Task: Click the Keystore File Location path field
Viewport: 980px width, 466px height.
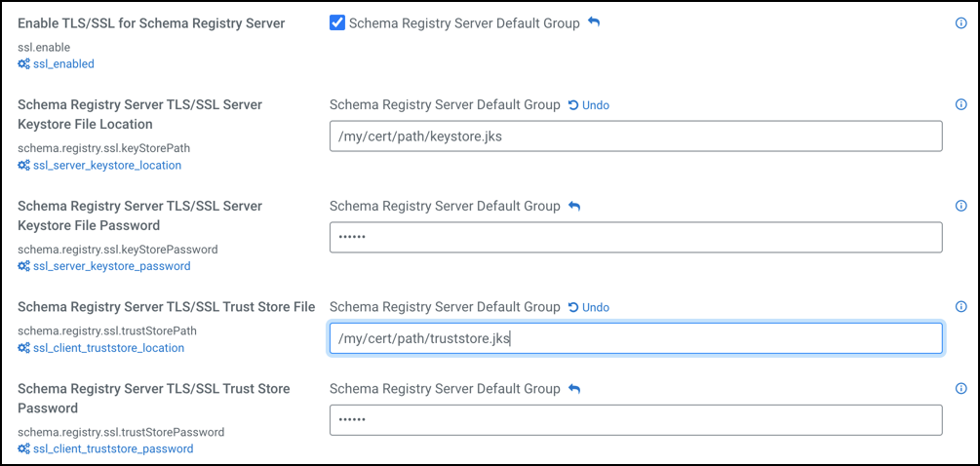Action: click(636, 136)
